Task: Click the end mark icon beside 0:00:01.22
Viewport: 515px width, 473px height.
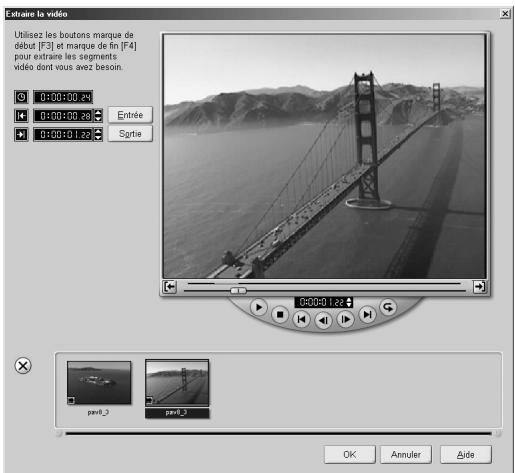Action: [21, 134]
